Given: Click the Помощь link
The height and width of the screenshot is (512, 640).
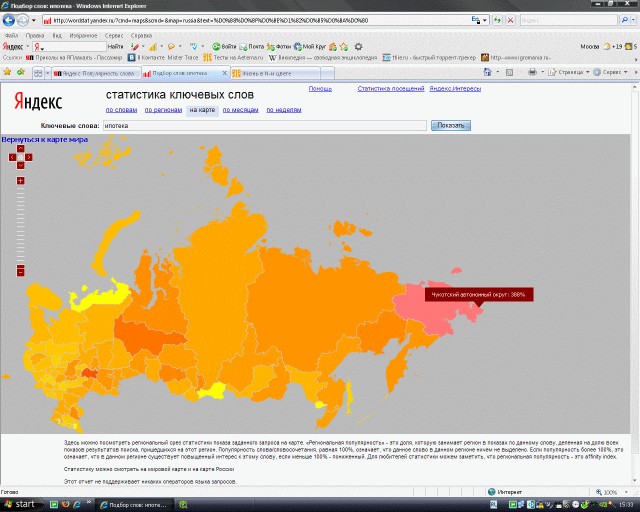Looking at the screenshot, I should pos(320,89).
